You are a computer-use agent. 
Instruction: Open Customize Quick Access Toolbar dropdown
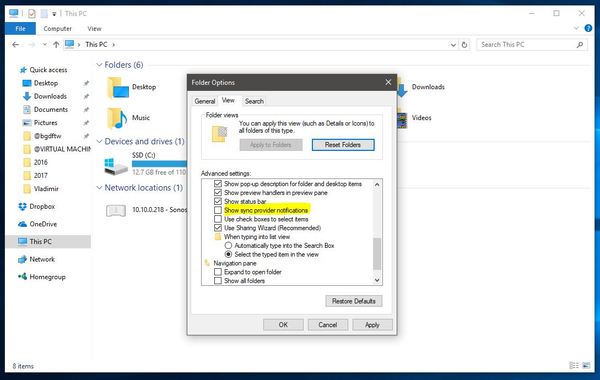pos(54,14)
